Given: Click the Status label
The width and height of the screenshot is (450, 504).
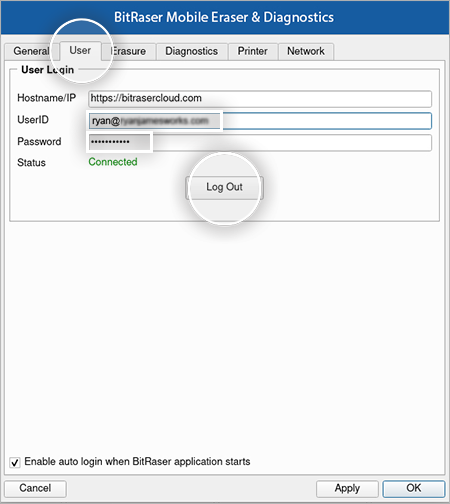Looking at the screenshot, I should pos(31,163).
